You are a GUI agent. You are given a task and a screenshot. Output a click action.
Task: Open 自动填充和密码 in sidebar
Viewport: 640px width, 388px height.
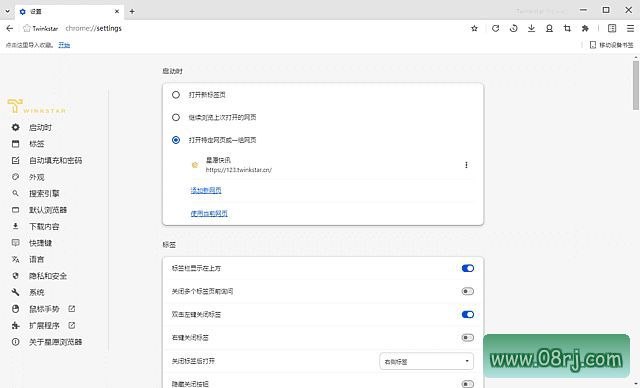(55, 160)
